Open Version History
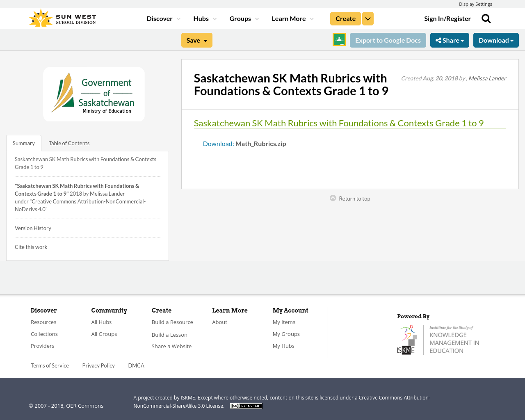The image size is (525, 420). [x=33, y=228]
